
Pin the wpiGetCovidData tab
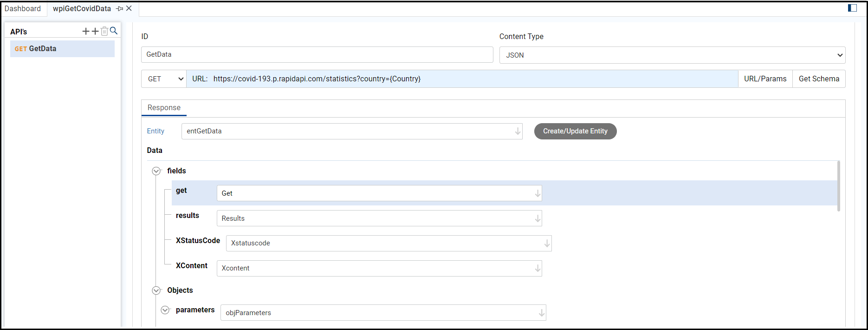[119, 8]
